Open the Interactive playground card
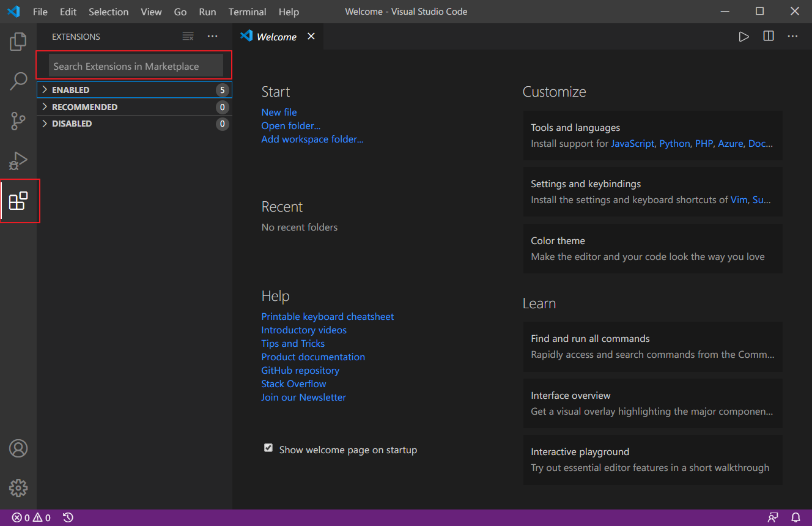 653,460
